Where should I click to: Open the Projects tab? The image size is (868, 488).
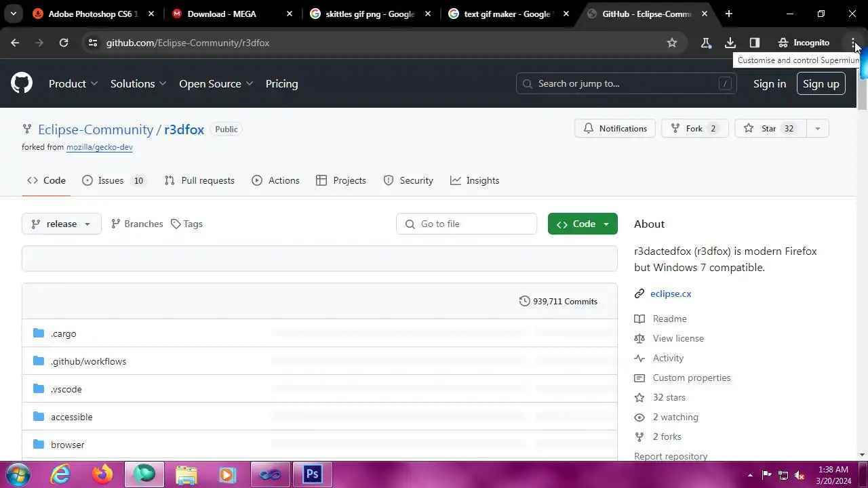tap(341, 180)
